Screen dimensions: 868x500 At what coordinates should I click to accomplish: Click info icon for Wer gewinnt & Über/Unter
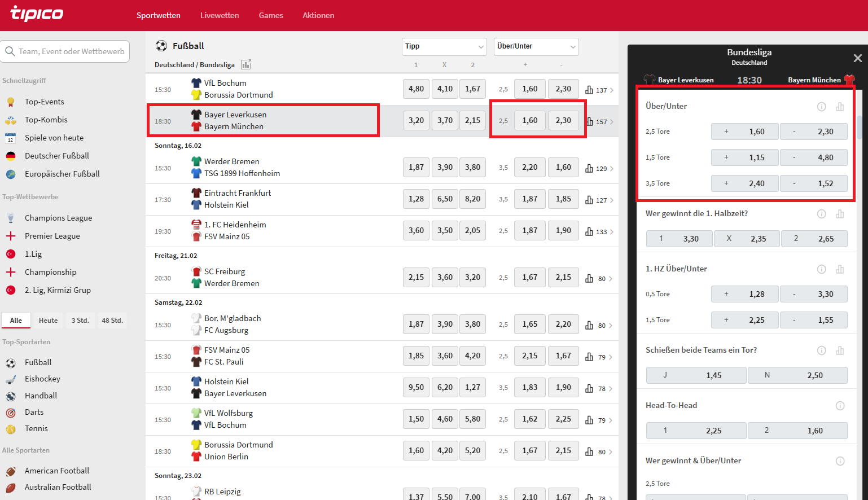coord(840,461)
